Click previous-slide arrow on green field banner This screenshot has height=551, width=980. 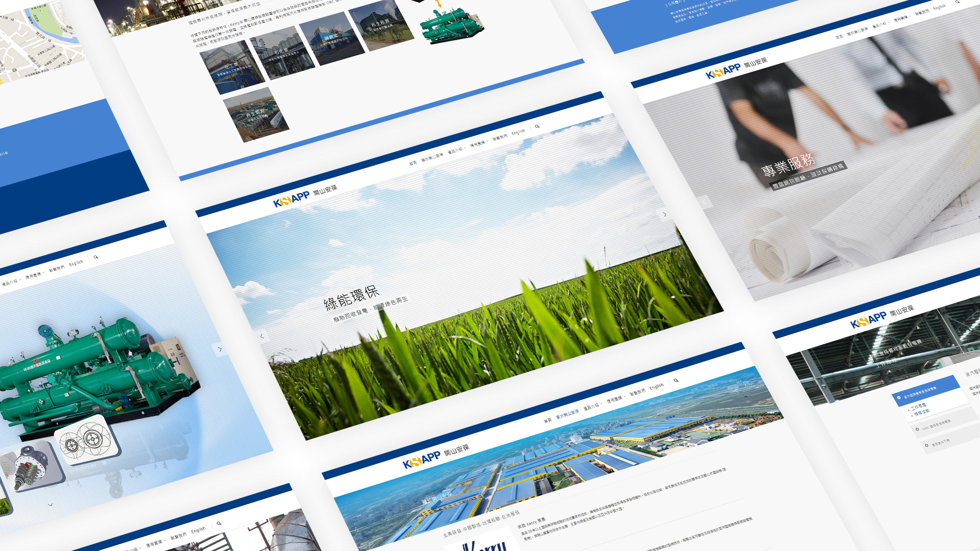pos(262,336)
